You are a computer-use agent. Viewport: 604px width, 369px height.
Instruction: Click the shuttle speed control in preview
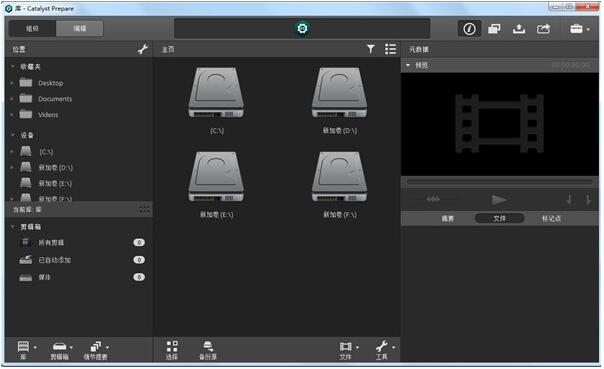coord(433,199)
